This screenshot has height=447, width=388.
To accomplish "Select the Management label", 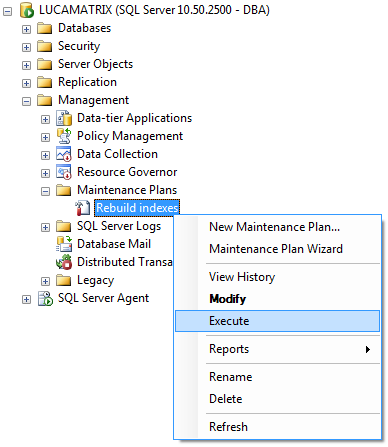I will click(x=93, y=100).
